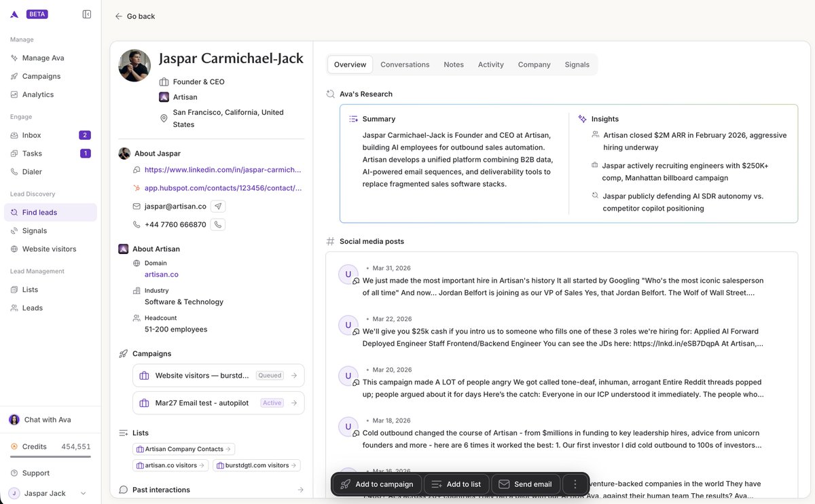Open Campaigns in sidebar
The image size is (815, 504).
pos(50,76)
